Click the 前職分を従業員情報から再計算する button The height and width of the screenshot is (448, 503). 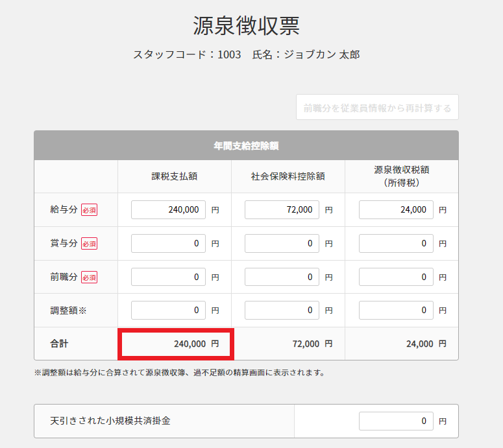377,108
